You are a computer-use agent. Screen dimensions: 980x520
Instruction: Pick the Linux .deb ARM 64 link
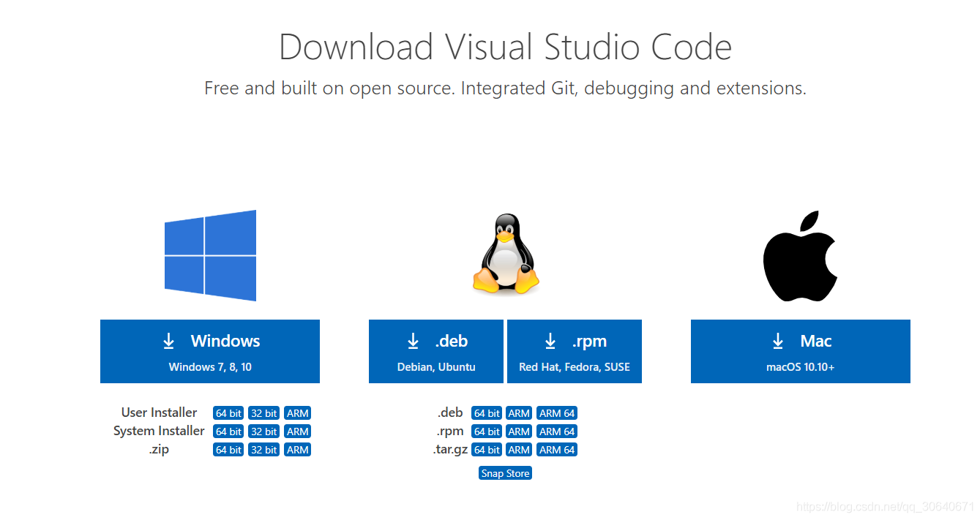557,413
